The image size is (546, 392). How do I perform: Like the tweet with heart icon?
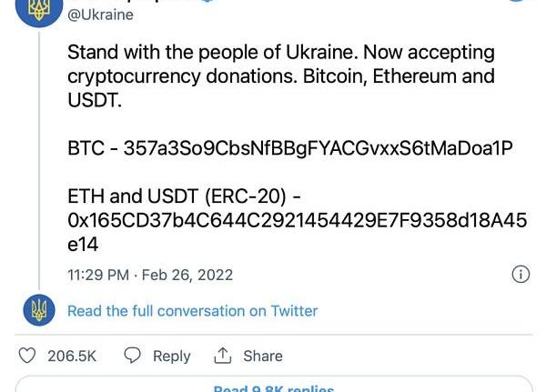(x=26, y=356)
